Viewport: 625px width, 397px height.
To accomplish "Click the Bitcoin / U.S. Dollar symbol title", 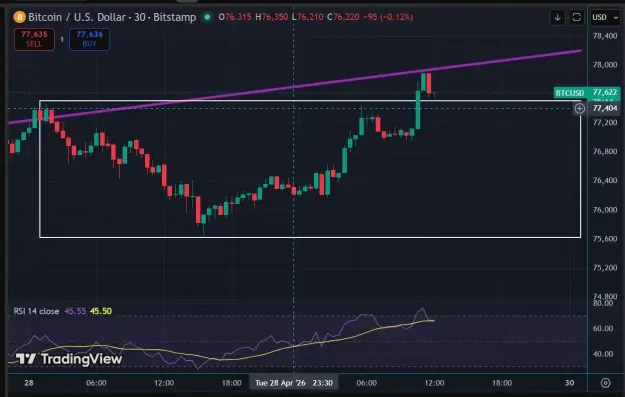I will 112,17.
